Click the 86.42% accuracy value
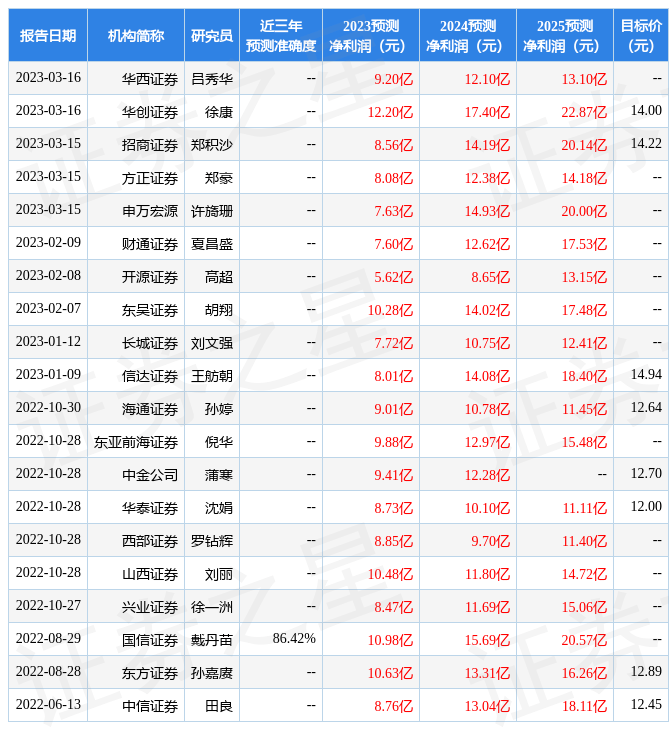Screen dimensions: 669x730 [x=294, y=640]
